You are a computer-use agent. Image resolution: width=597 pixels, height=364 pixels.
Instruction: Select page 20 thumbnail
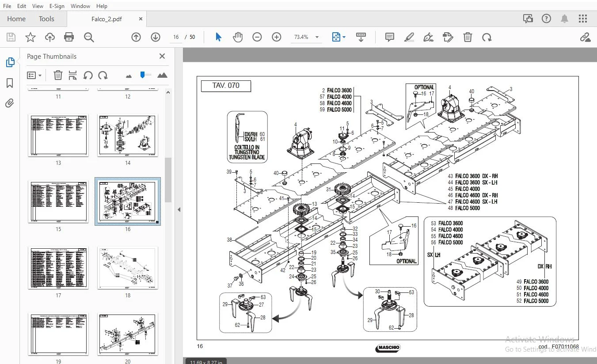click(x=128, y=334)
